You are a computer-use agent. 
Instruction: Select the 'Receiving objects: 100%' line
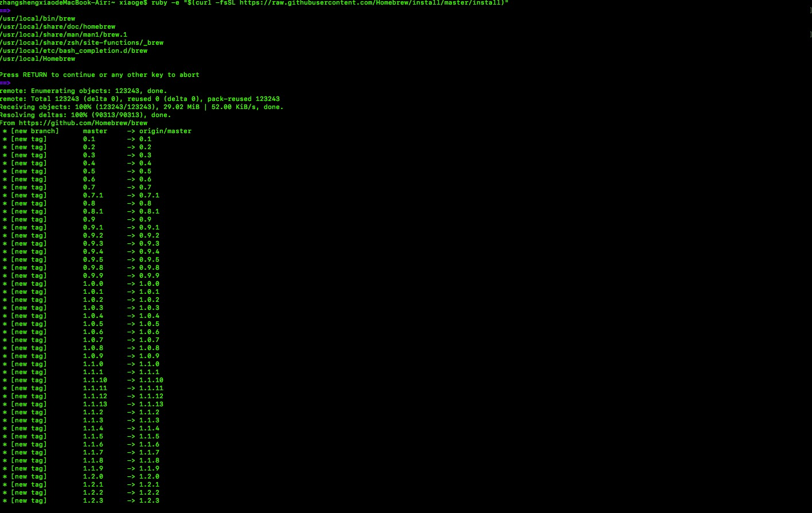coord(142,107)
